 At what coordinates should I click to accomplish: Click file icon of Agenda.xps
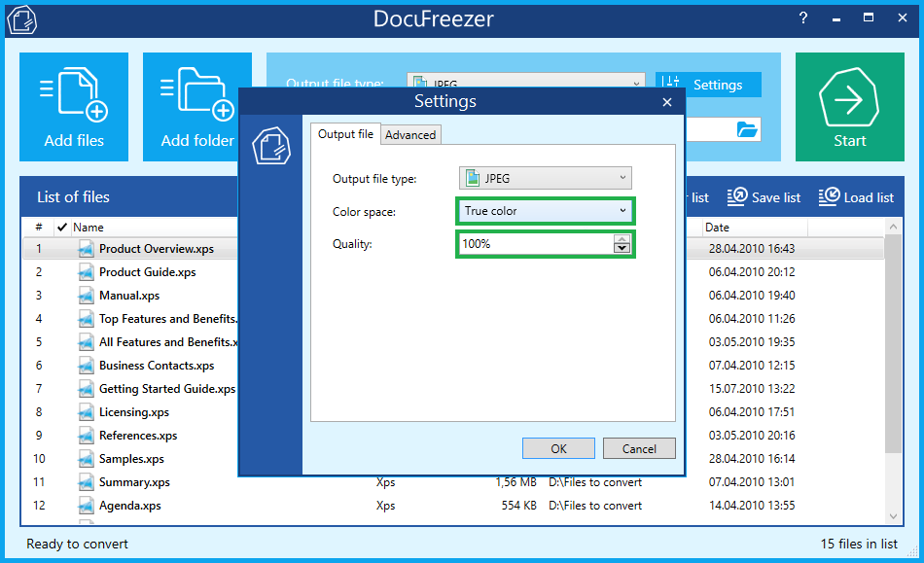[x=86, y=506]
